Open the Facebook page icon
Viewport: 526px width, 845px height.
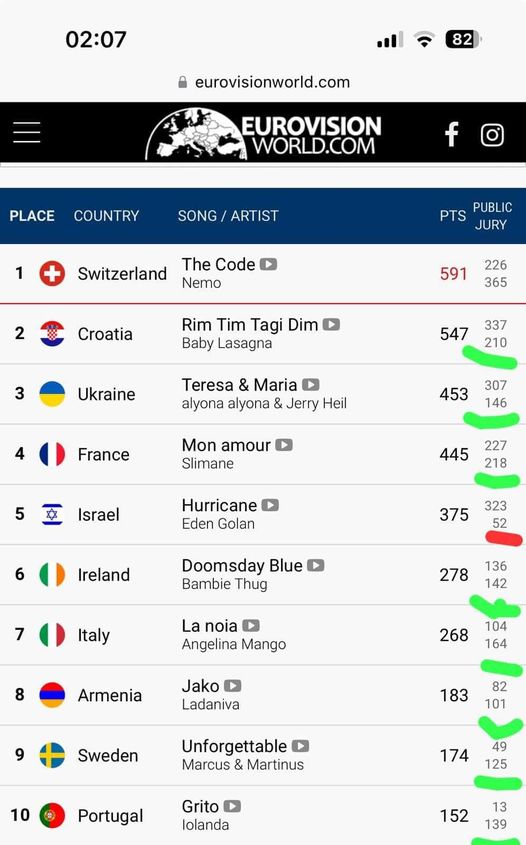[x=452, y=134]
